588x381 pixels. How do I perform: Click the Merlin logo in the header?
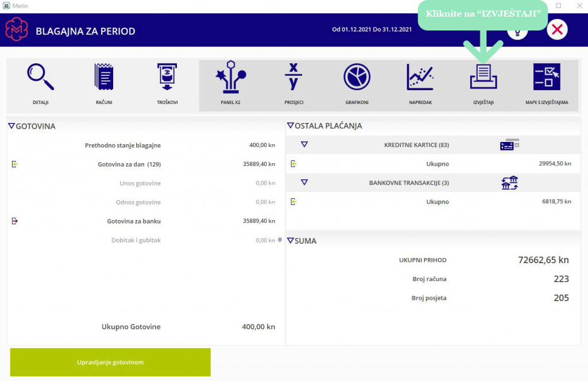(x=17, y=29)
